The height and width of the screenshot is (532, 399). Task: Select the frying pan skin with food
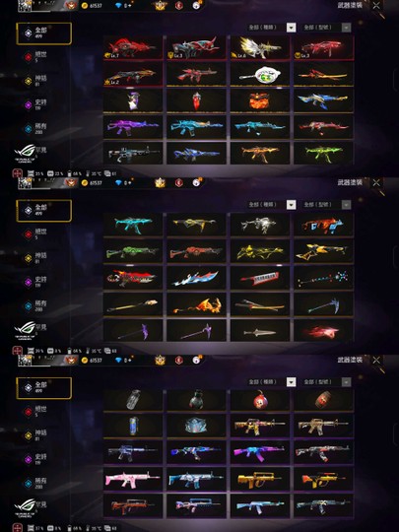pyautogui.click(x=260, y=74)
